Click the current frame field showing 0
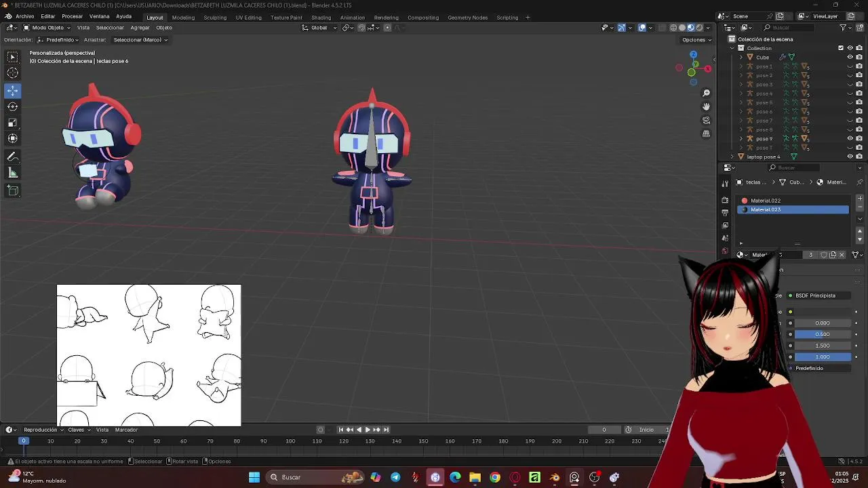The width and height of the screenshot is (868, 488). coord(604,430)
